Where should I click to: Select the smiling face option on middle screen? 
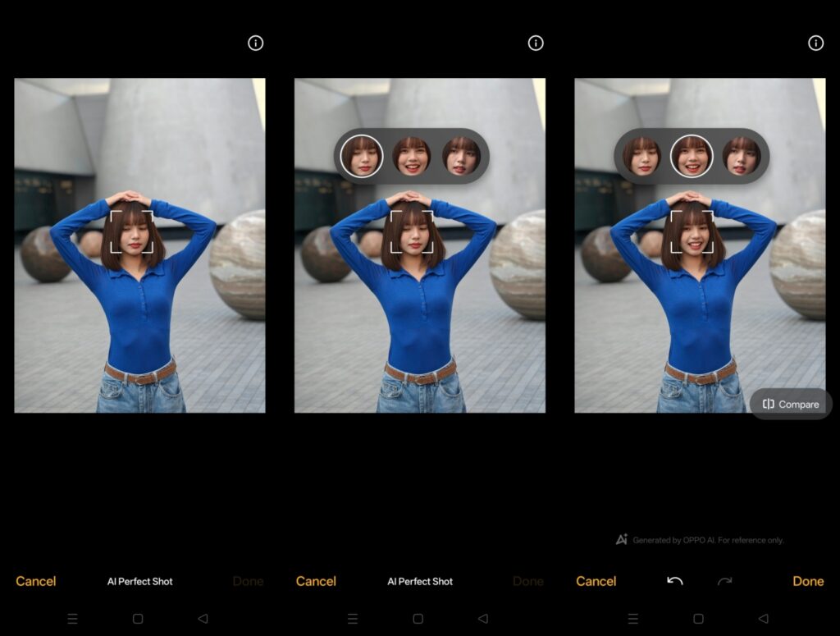pyautogui.click(x=411, y=156)
